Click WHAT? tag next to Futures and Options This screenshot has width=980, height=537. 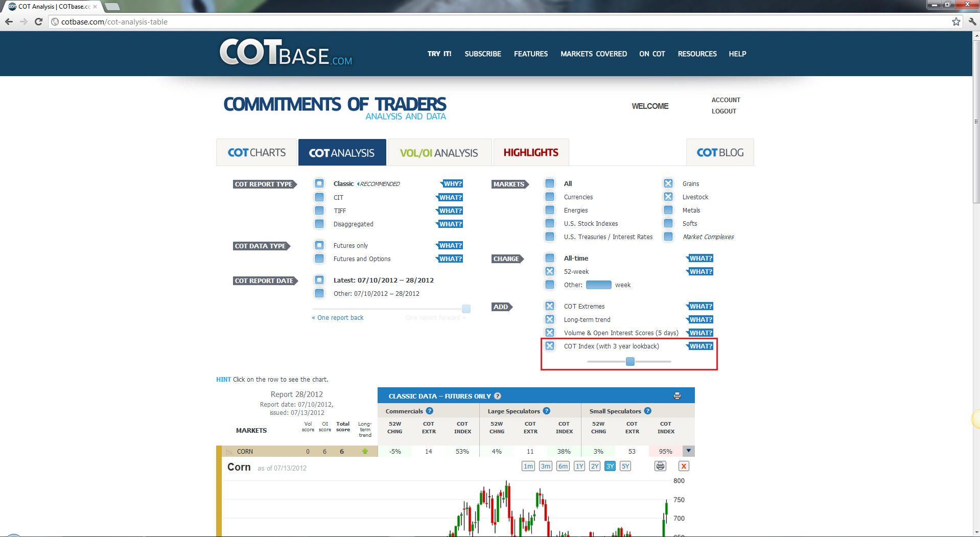[x=450, y=259]
